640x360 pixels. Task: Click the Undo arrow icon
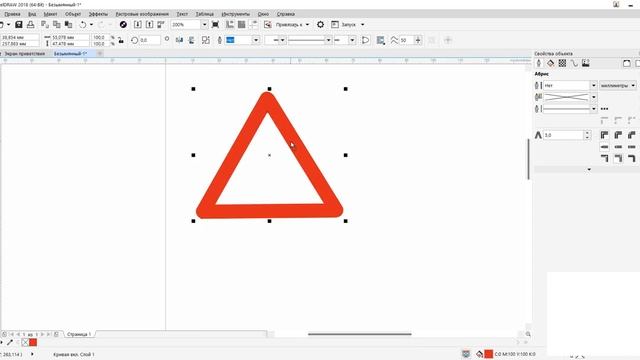tap(83, 25)
